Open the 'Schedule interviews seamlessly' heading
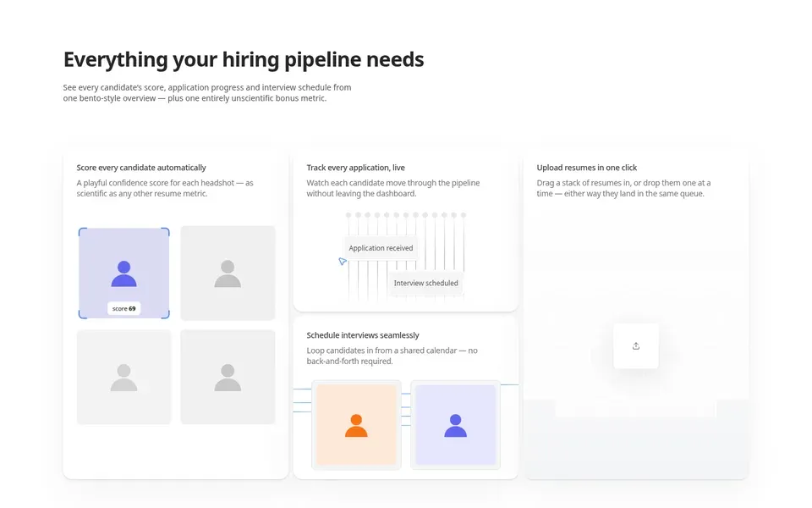The image size is (812, 508). 363,335
